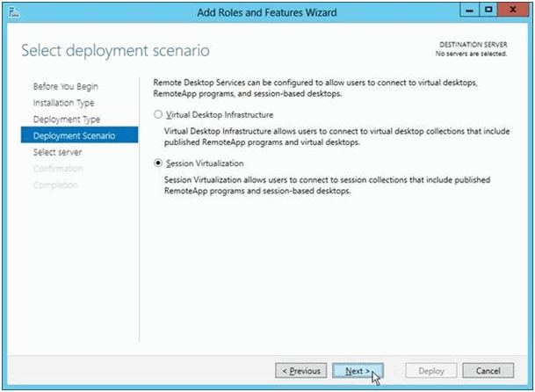Click the Destination Server label
535x392 pixels.
473,45
